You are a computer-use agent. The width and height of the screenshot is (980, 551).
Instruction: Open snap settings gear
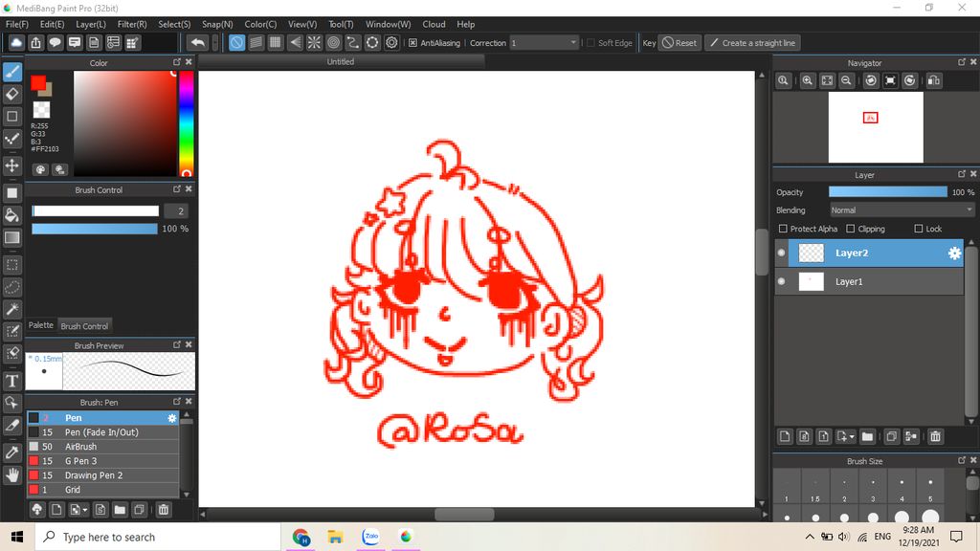point(391,42)
